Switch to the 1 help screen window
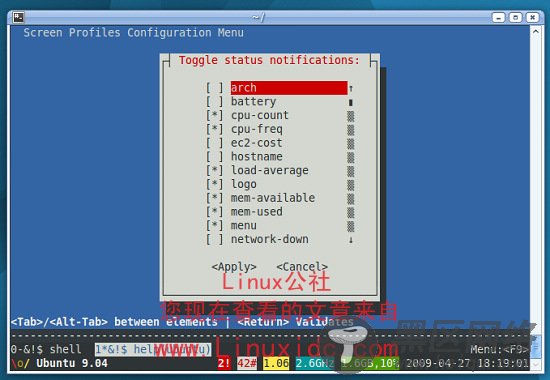550x380 pixels. tap(153, 349)
